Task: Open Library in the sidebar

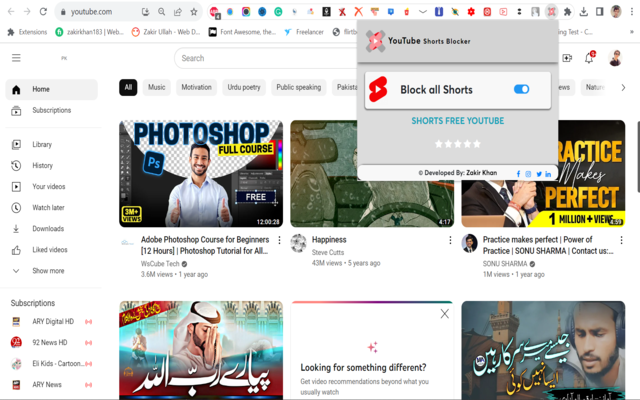Action: (x=51, y=144)
